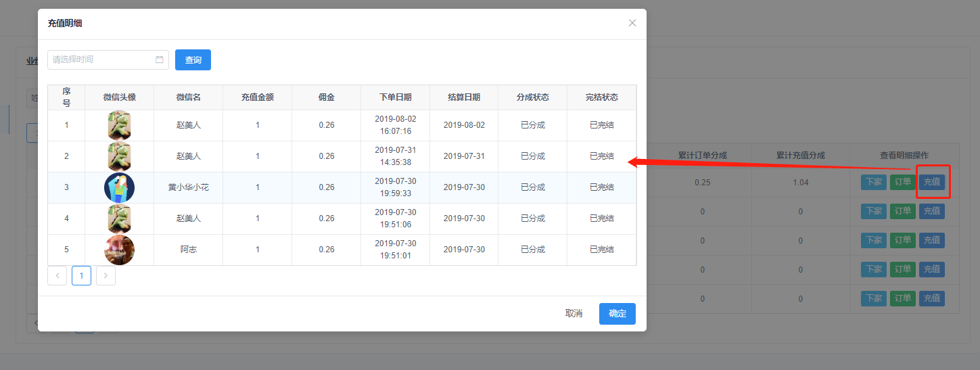Click 充值 button in last background row
Screen dimensions: 980x370
pos(932,298)
